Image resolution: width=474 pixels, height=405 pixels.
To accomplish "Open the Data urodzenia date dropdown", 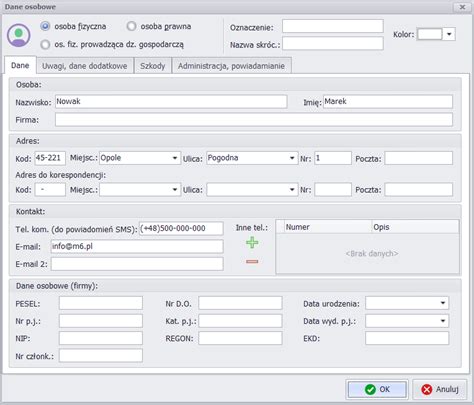I will click(443, 303).
